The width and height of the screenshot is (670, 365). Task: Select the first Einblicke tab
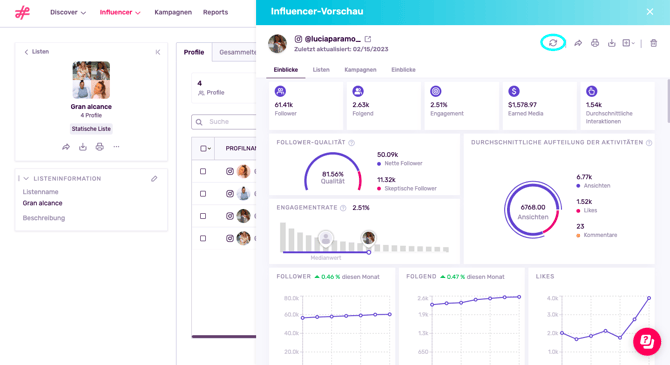pyautogui.click(x=286, y=70)
